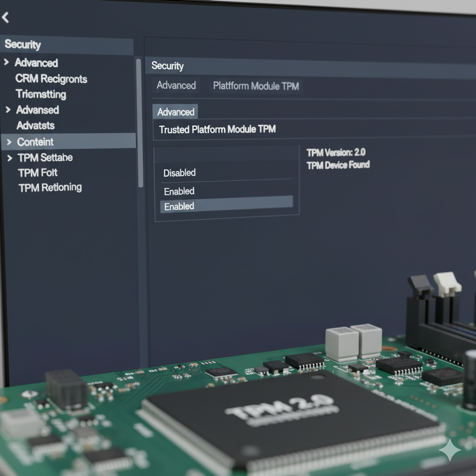Select CRM Recigronts in the sidebar
The image size is (476, 476).
click(51, 79)
